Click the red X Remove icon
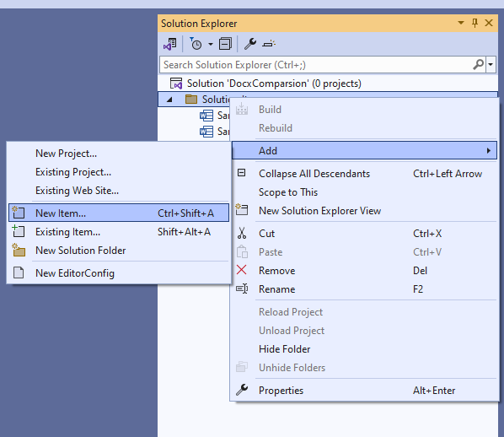Viewport: 504px width, 437px height. click(x=241, y=270)
